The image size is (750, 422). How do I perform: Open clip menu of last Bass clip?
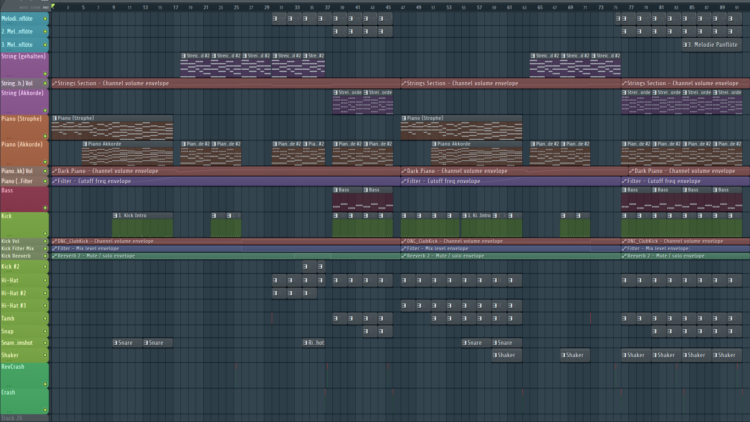716,190
